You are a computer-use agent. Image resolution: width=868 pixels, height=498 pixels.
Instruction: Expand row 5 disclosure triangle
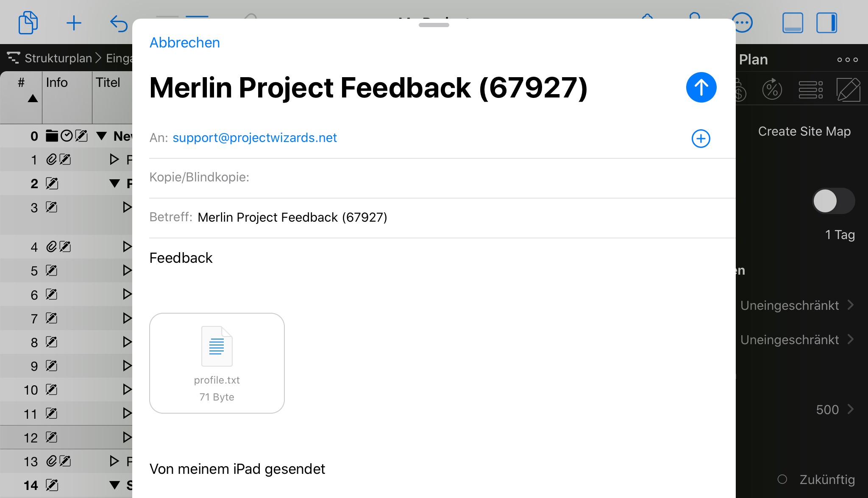(127, 270)
